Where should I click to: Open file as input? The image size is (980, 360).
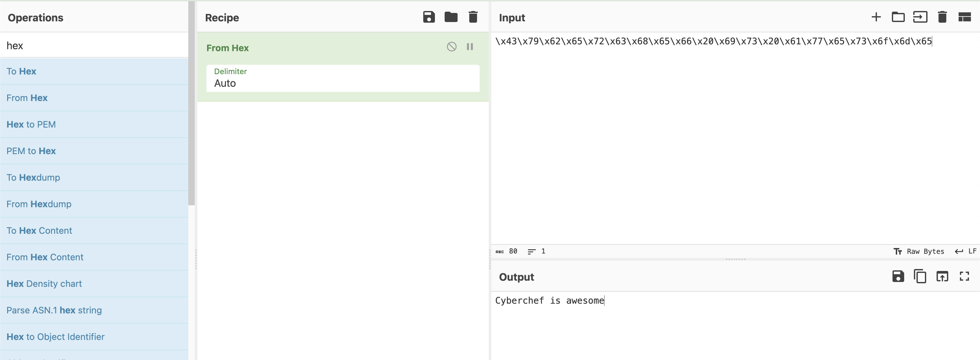pyautogui.click(x=920, y=17)
